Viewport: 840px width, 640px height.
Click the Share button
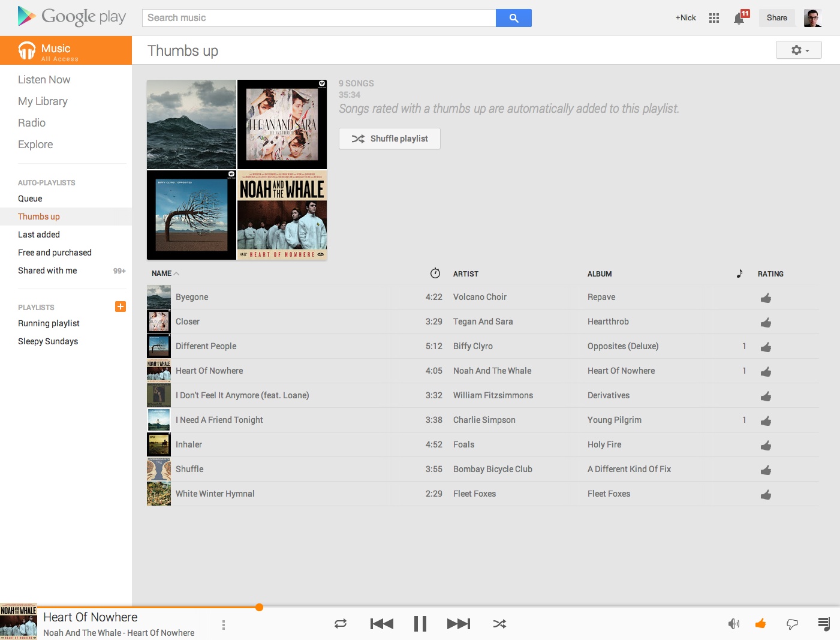click(x=776, y=18)
